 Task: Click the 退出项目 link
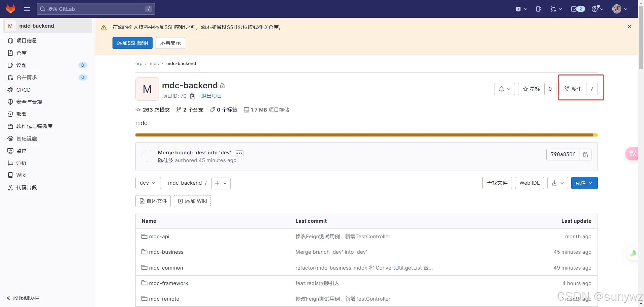212,96
